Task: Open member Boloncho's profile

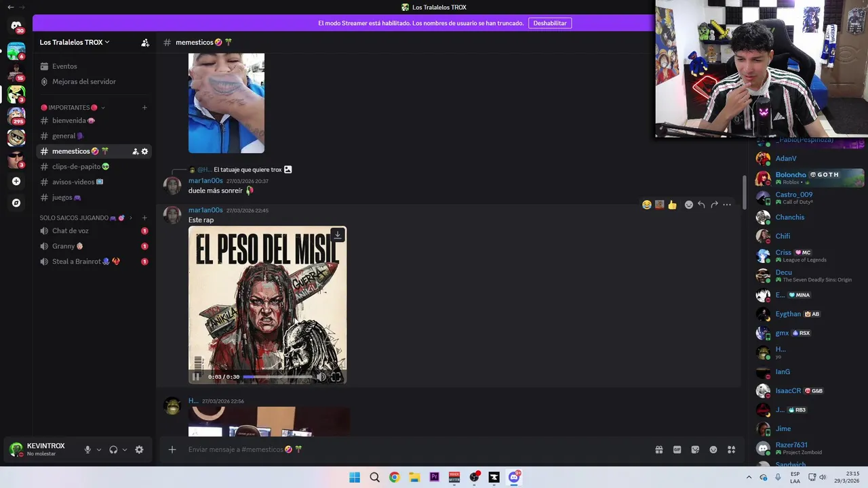Action: pyautogui.click(x=810, y=178)
